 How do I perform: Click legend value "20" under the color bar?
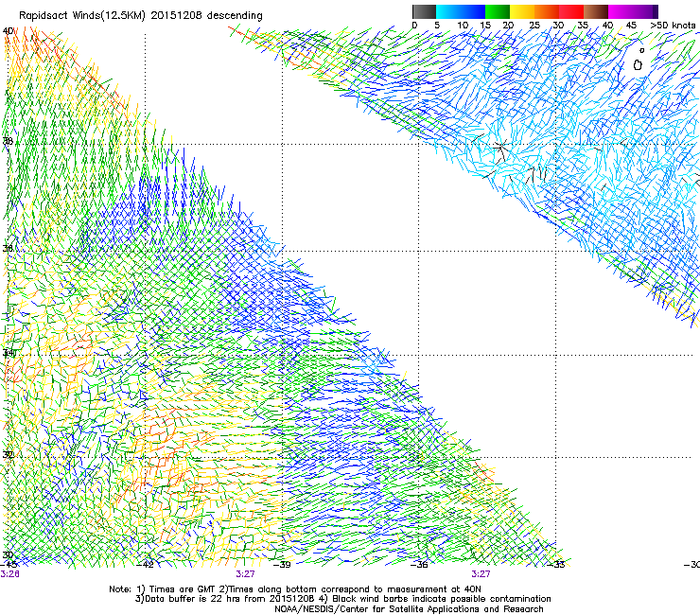[x=508, y=26]
